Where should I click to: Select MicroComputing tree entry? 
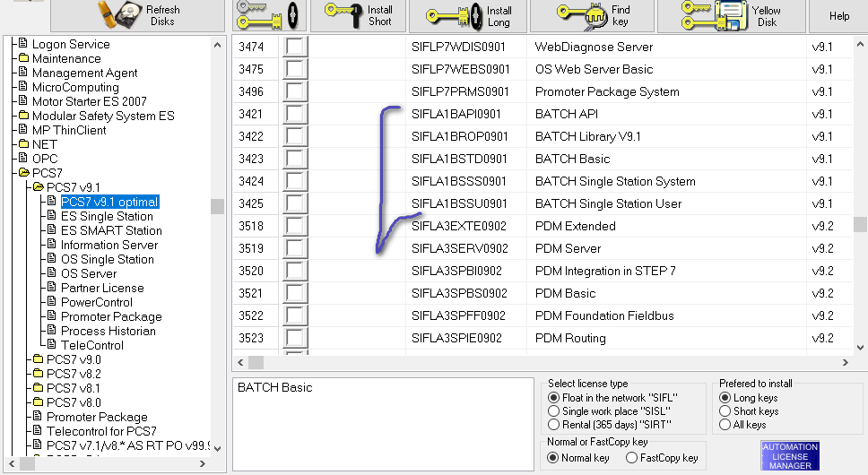click(x=75, y=87)
